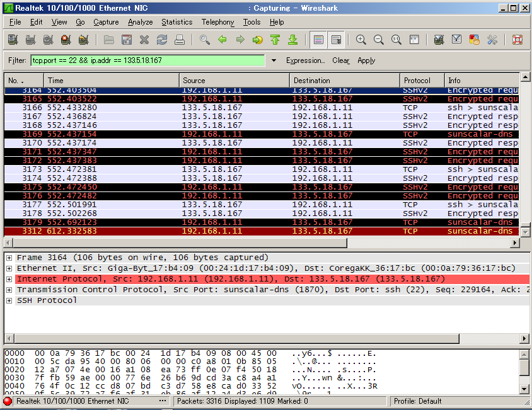Image resolution: width=532 pixels, height=410 pixels.
Task: Edit display filters icon
Action: coord(457,40)
